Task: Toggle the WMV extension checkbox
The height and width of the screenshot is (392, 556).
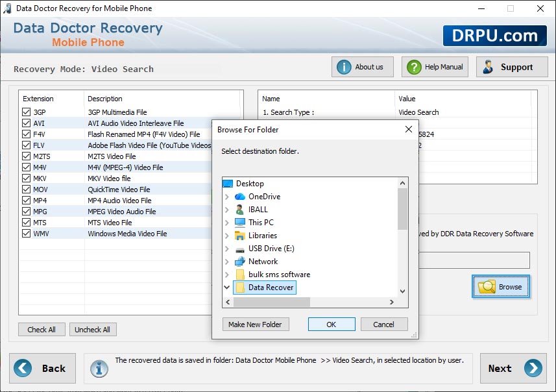Action: pyautogui.click(x=26, y=234)
